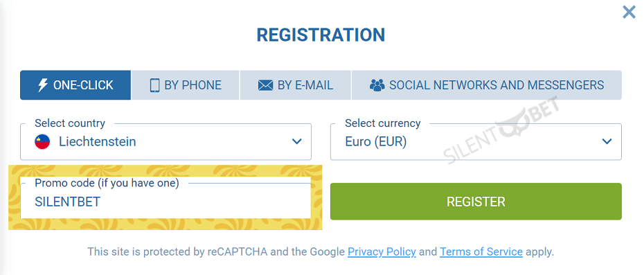This screenshot has width=644, height=275.
Task: Open the Select currency dropdown showing Euro
Action: pyautogui.click(x=476, y=142)
